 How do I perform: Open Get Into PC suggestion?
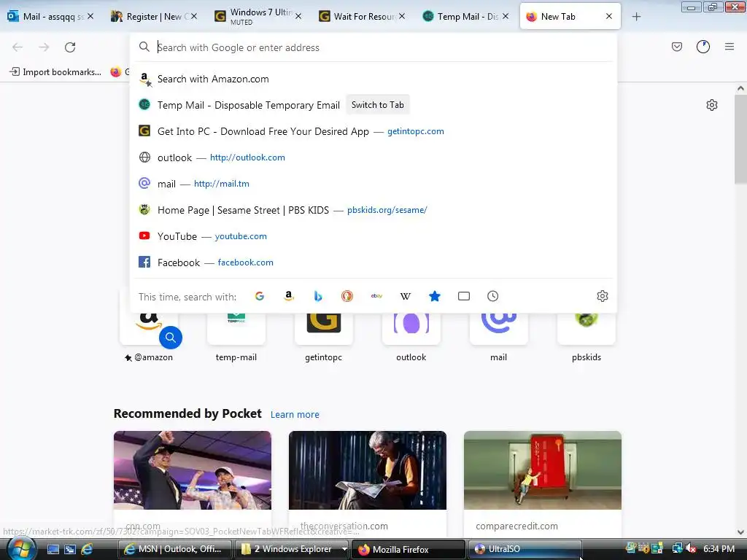373,131
